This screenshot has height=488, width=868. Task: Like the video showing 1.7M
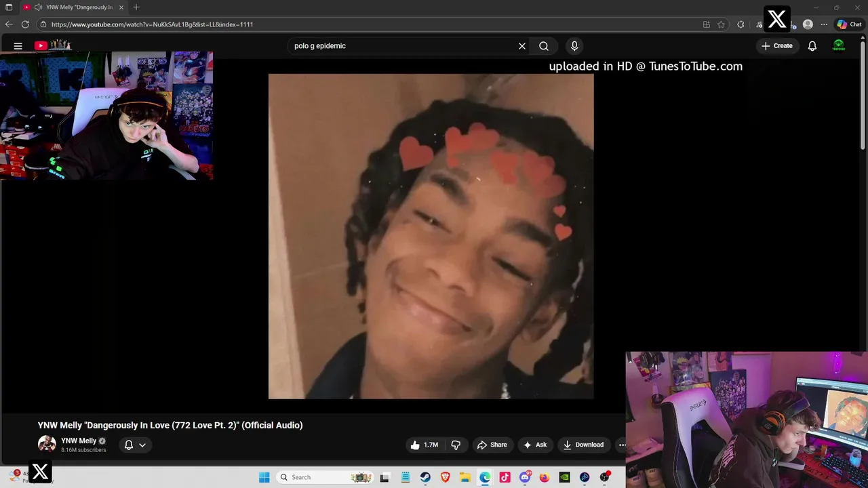(x=425, y=445)
